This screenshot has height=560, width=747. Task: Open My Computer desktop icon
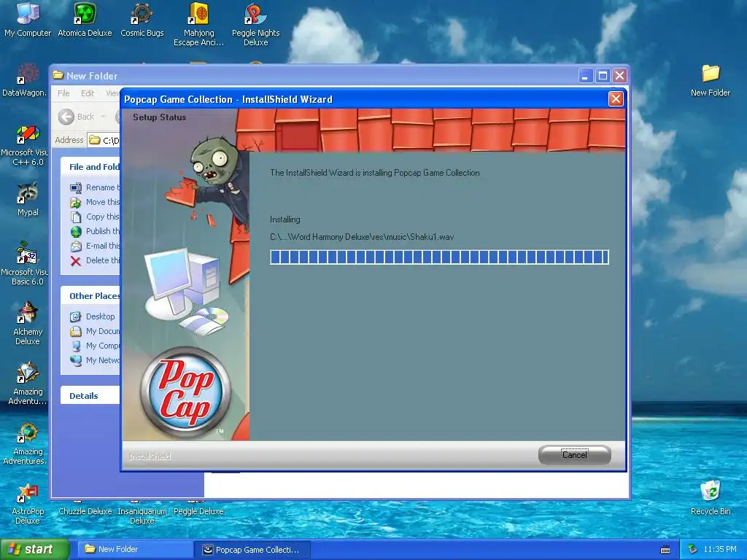[28, 19]
